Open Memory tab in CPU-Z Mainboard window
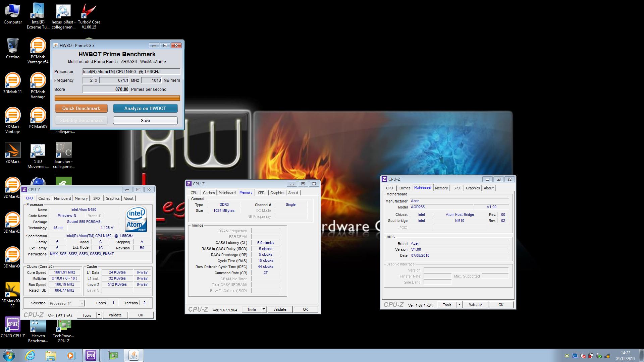This screenshot has height=362, width=644. 441,188
